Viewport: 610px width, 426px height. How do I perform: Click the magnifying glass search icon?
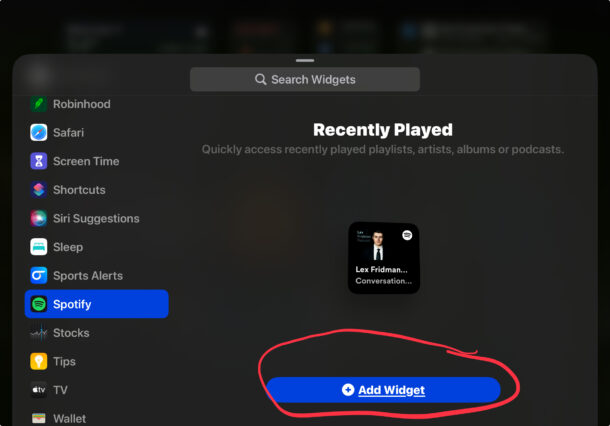(260, 79)
